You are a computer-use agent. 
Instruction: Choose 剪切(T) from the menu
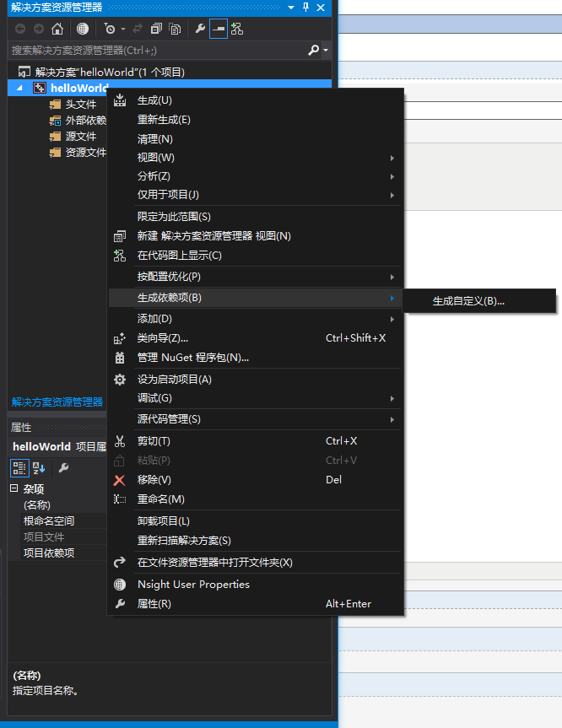[x=255, y=441]
